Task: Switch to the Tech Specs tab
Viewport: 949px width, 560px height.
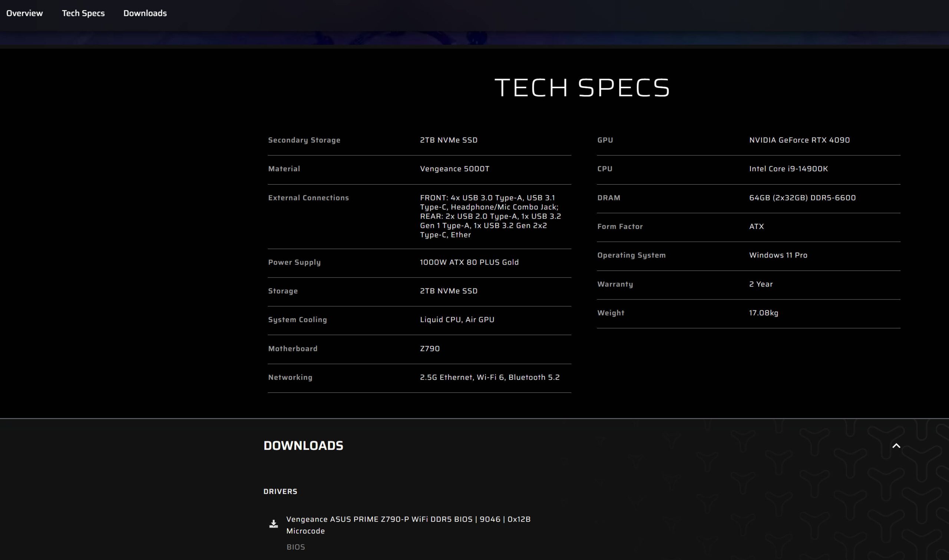Action: pos(83,13)
